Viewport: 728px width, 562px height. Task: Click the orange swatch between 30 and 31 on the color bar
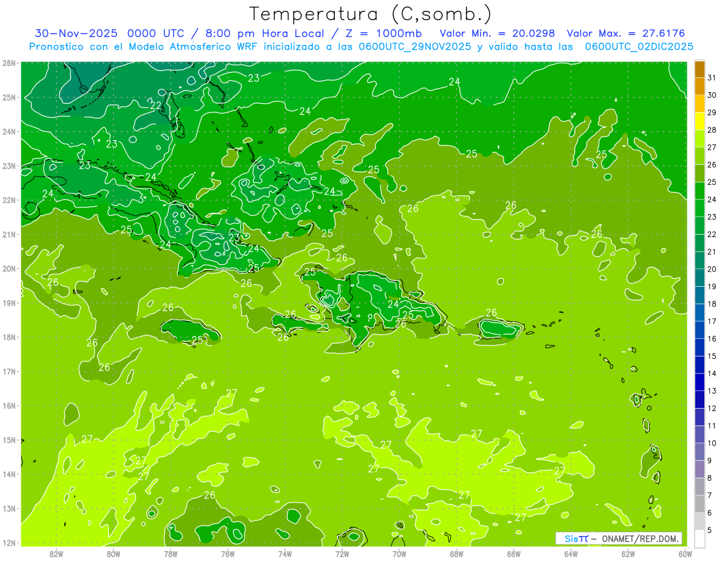click(700, 87)
